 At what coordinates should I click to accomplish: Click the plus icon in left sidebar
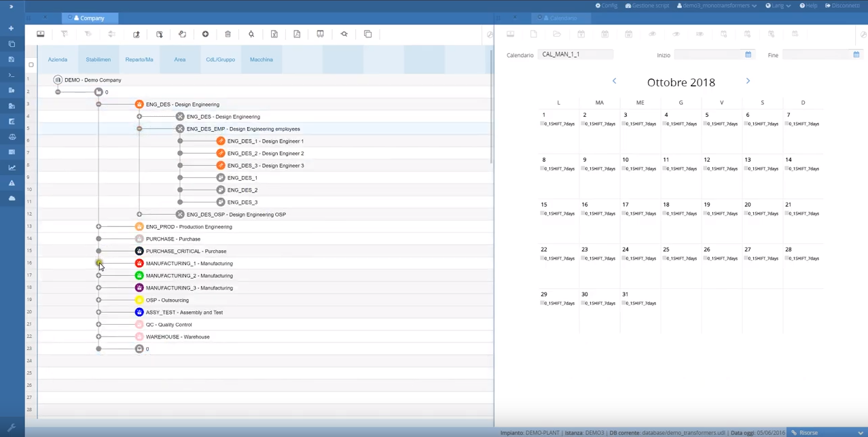pos(12,29)
